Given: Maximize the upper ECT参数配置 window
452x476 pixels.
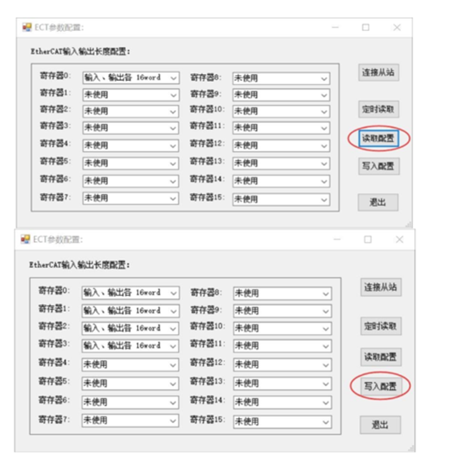Looking at the screenshot, I should point(366,28).
